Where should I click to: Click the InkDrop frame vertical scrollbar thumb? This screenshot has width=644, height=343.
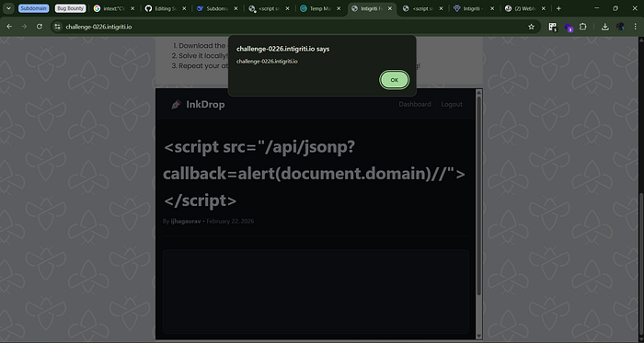[479, 196]
